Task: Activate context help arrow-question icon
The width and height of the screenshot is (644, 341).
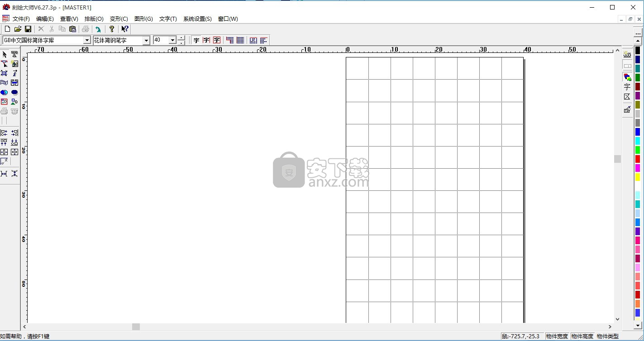Action: pos(125,29)
